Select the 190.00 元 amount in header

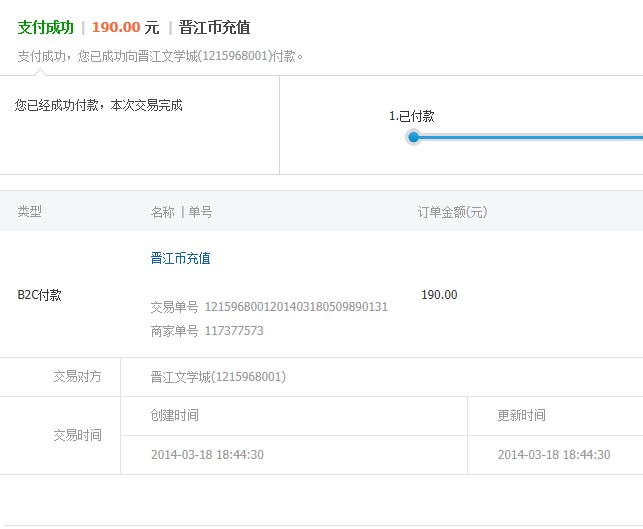click(125, 27)
